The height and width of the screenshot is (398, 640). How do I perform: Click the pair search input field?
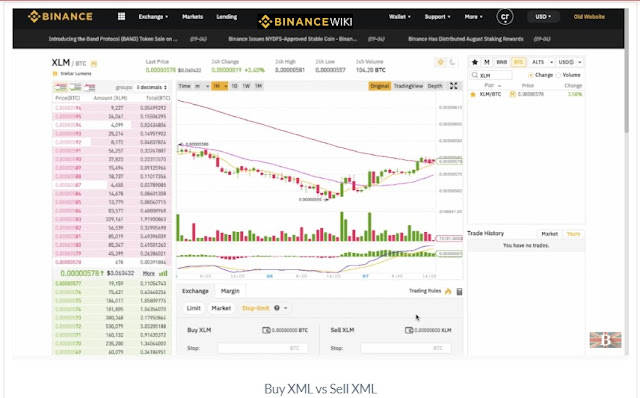click(491, 75)
